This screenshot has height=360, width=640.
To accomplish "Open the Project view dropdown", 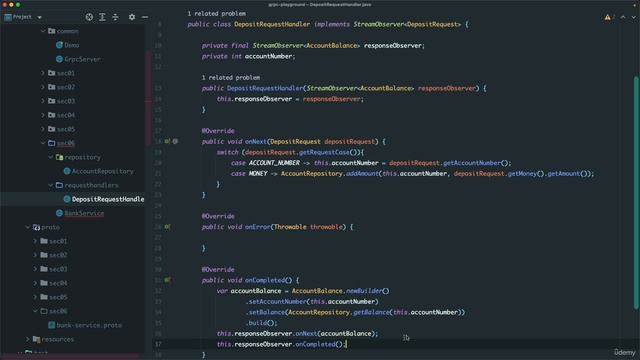I will [x=40, y=17].
